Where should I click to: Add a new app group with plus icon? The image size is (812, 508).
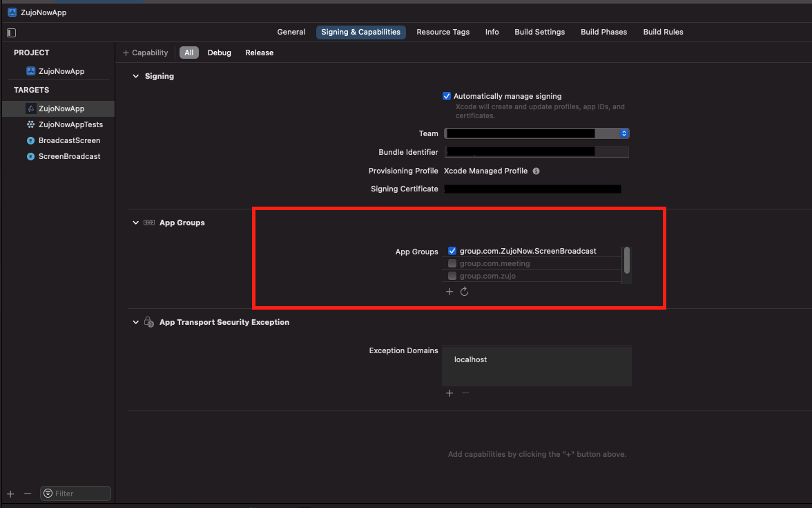(x=449, y=292)
